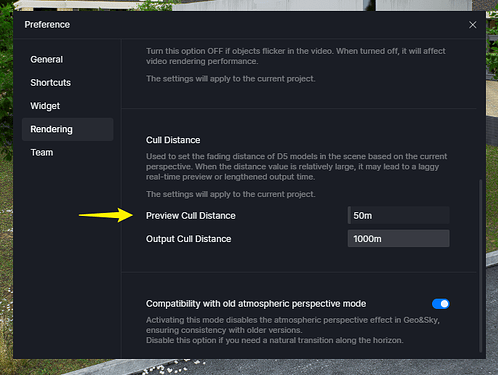Click the Cull Distance section heading
The width and height of the screenshot is (498, 375).
[173, 140]
